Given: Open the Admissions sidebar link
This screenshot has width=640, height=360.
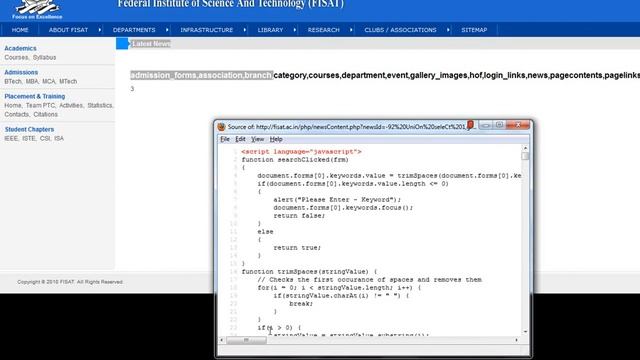Looking at the screenshot, I should click(21, 72).
